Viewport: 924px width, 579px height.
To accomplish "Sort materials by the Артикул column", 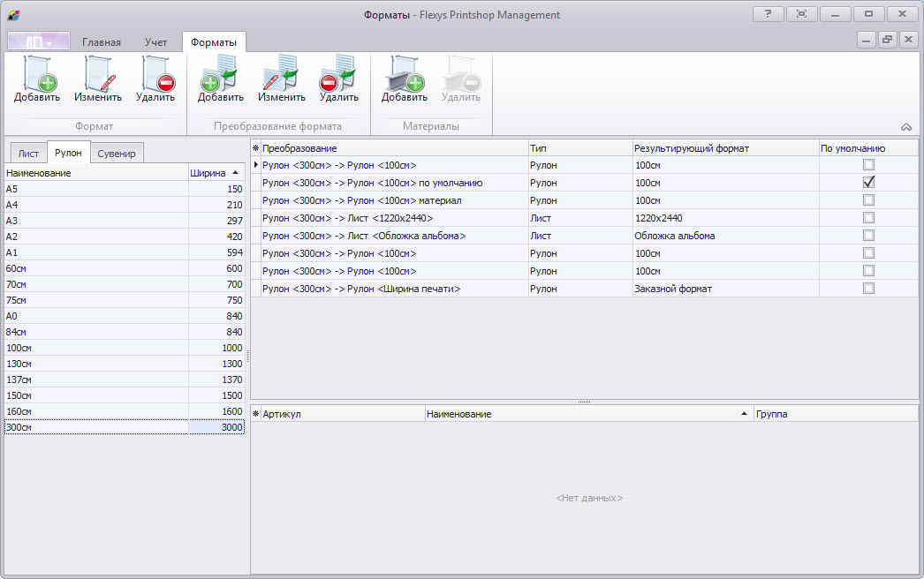I will pyautogui.click(x=343, y=414).
